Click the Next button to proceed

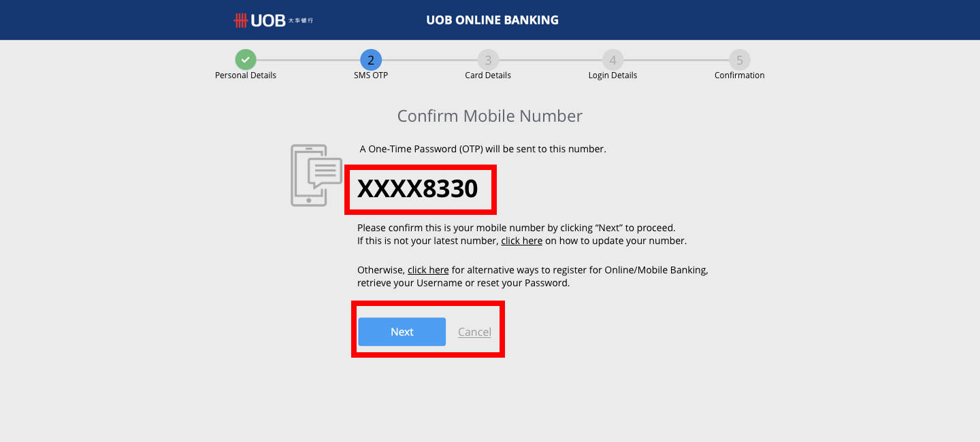click(402, 332)
